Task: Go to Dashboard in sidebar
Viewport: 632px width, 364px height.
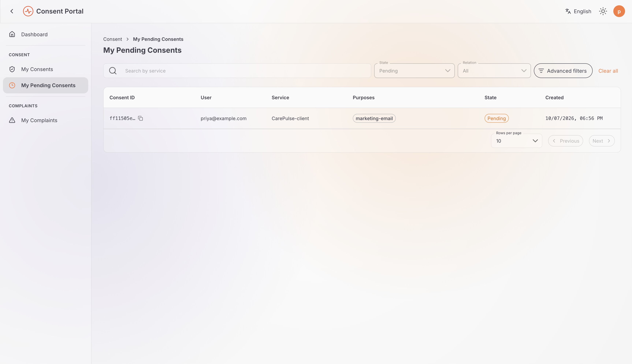Action: tap(45, 34)
